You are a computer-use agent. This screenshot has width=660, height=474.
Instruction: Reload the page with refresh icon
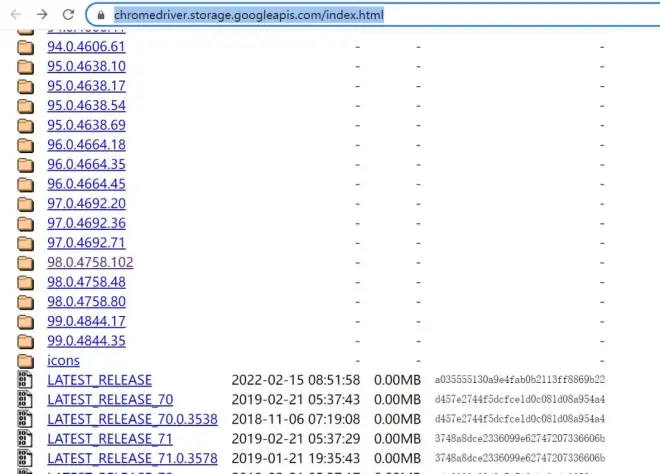pos(68,16)
